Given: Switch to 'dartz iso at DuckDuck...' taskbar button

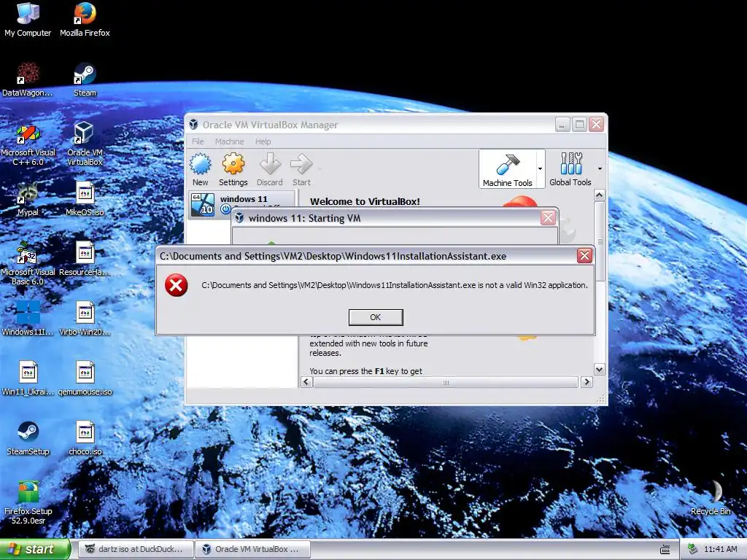Looking at the screenshot, I should pyautogui.click(x=136, y=549).
